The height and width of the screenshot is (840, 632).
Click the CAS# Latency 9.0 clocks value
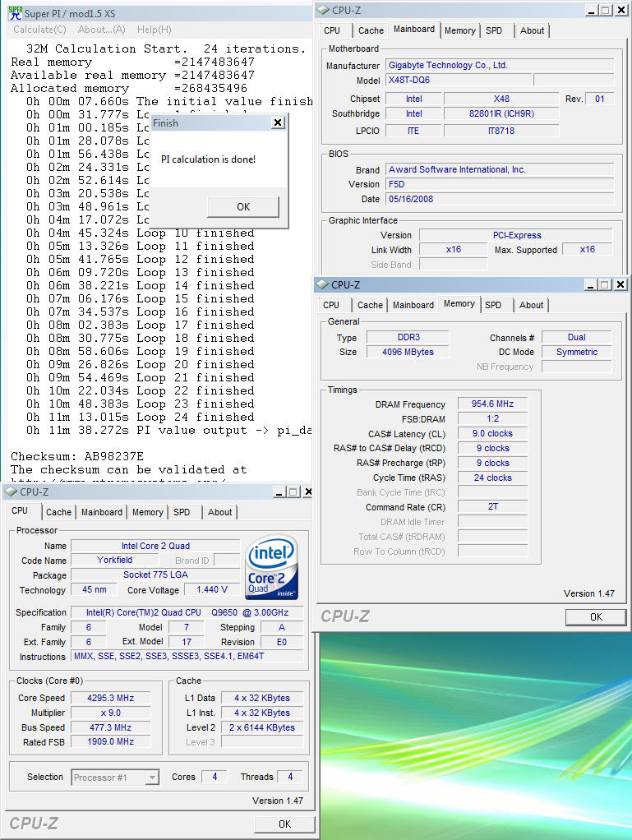click(x=492, y=433)
